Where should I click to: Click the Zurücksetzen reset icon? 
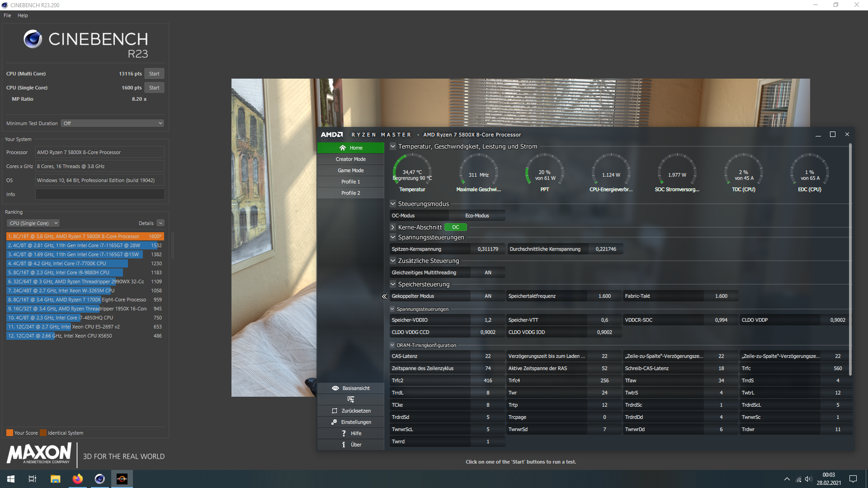(x=335, y=411)
